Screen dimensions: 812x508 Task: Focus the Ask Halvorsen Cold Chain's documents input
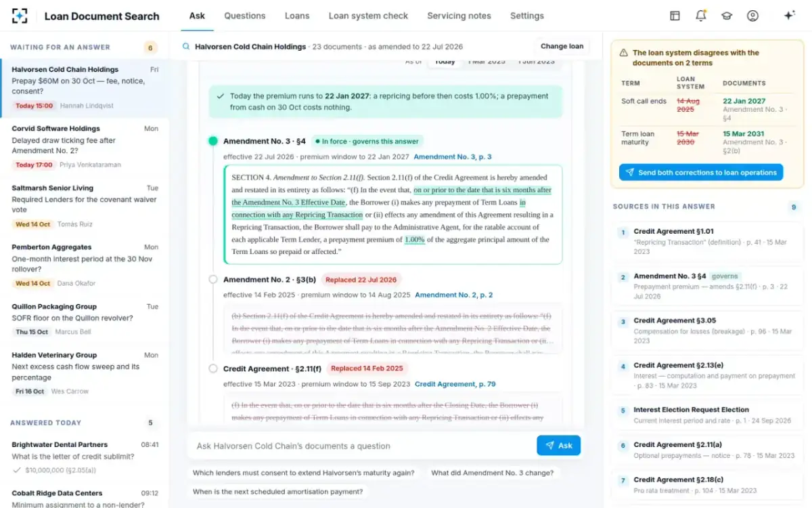click(x=361, y=446)
